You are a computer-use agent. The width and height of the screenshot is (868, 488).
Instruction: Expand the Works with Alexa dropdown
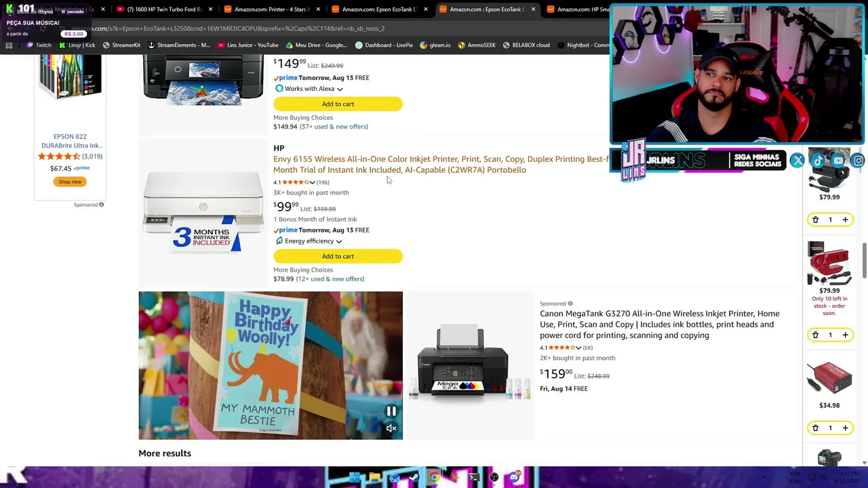(x=340, y=89)
